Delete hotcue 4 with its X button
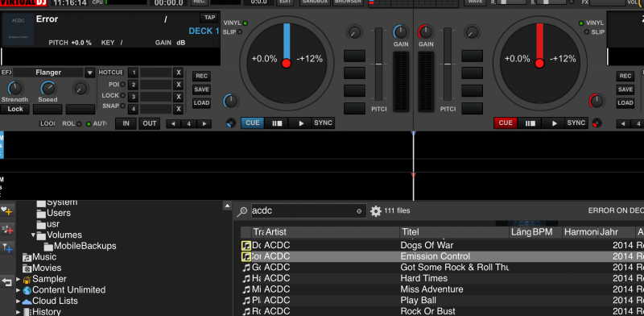 (178, 109)
